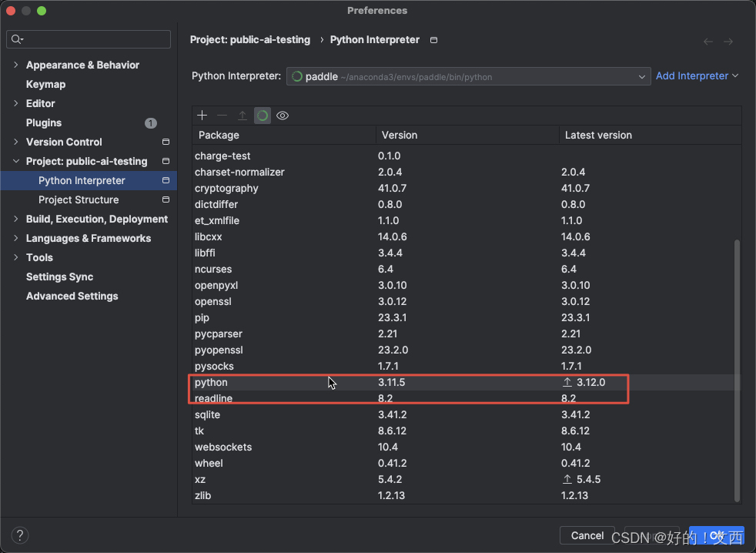Screen dimensions: 756x553
Task: Uninstall selected package via minus icon
Action: click(x=222, y=115)
